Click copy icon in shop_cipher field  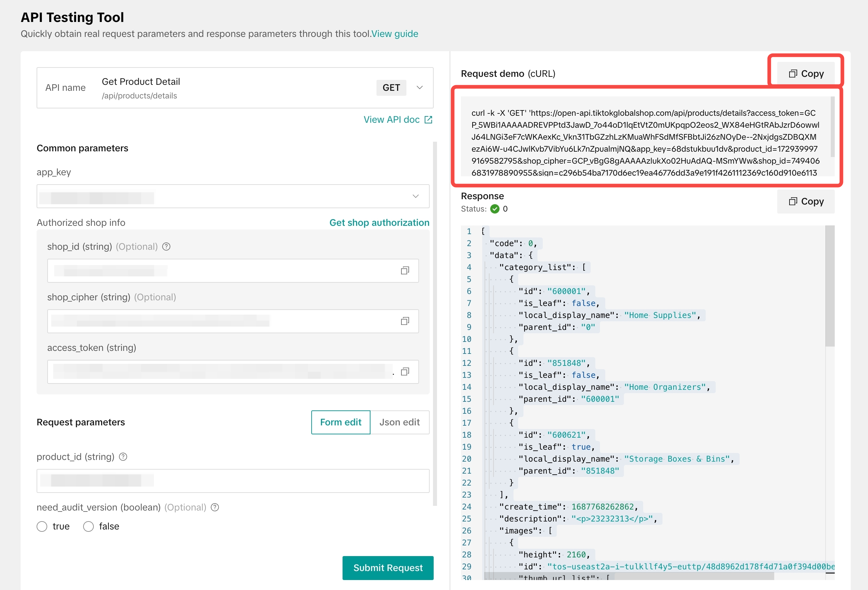click(405, 321)
